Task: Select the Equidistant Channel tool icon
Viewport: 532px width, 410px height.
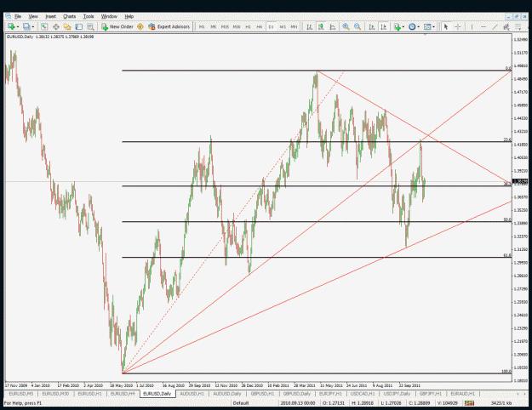Action: coord(506,26)
